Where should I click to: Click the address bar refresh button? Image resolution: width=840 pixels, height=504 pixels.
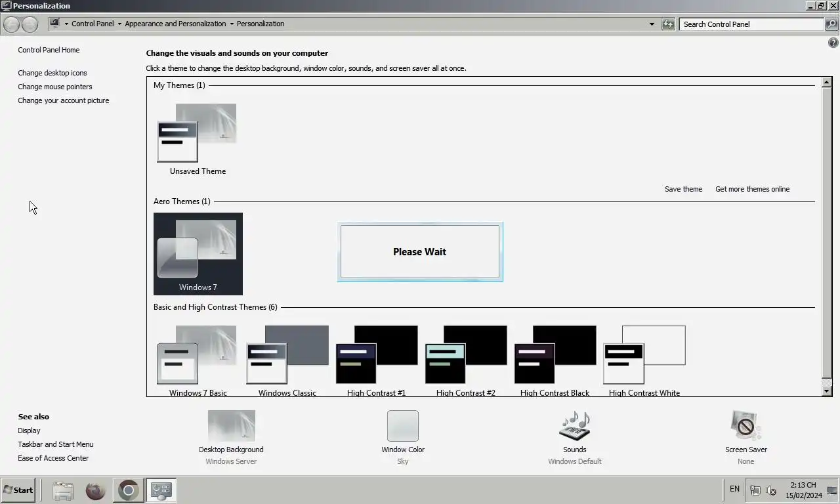tap(668, 24)
